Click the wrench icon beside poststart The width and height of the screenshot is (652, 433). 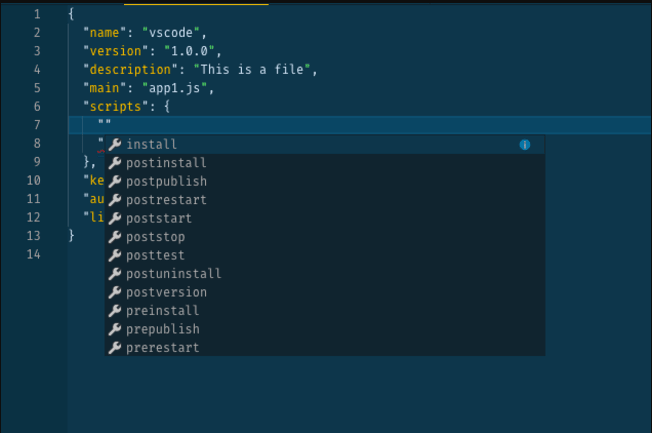(115, 218)
